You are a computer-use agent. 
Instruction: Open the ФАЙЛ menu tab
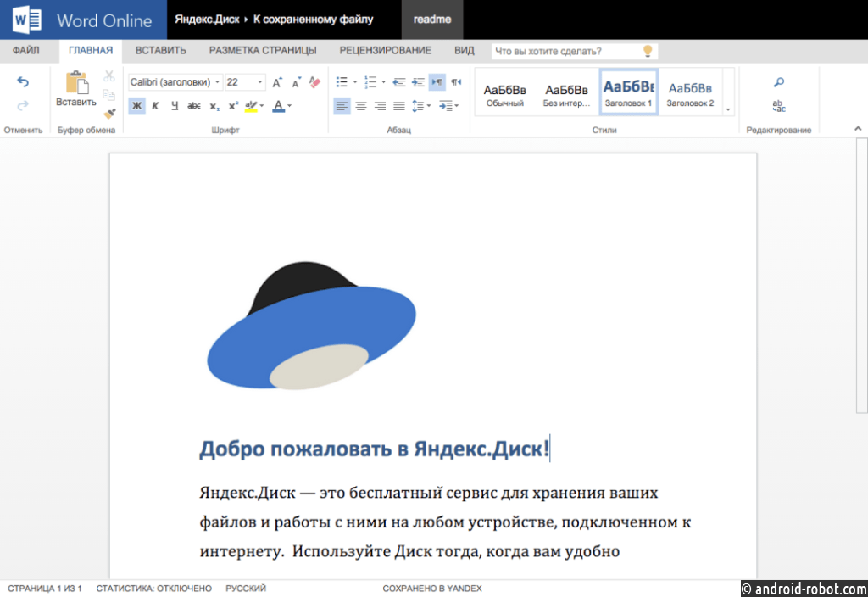pyautogui.click(x=26, y=50)
